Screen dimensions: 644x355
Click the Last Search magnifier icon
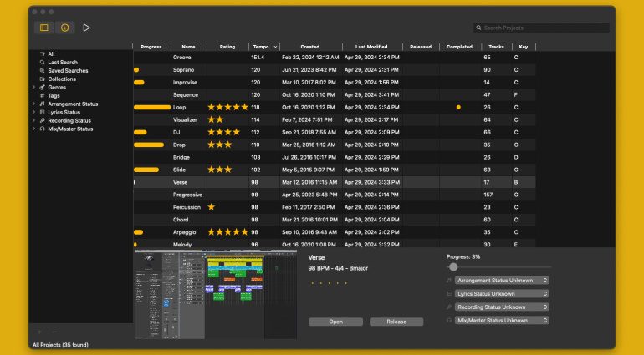tap(42, 62)
